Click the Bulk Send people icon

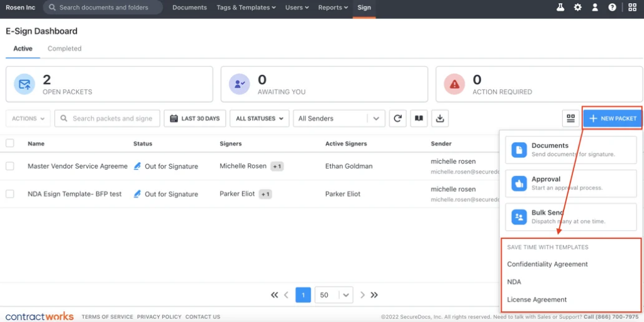click(519, 217)
